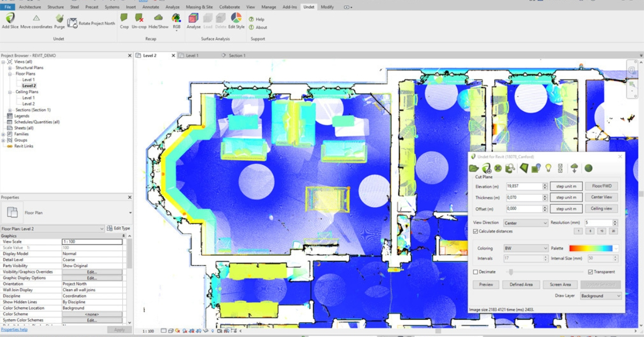Click Rotate Project North icon
This screenshot has width=644, height=337.
click(72, 23)
